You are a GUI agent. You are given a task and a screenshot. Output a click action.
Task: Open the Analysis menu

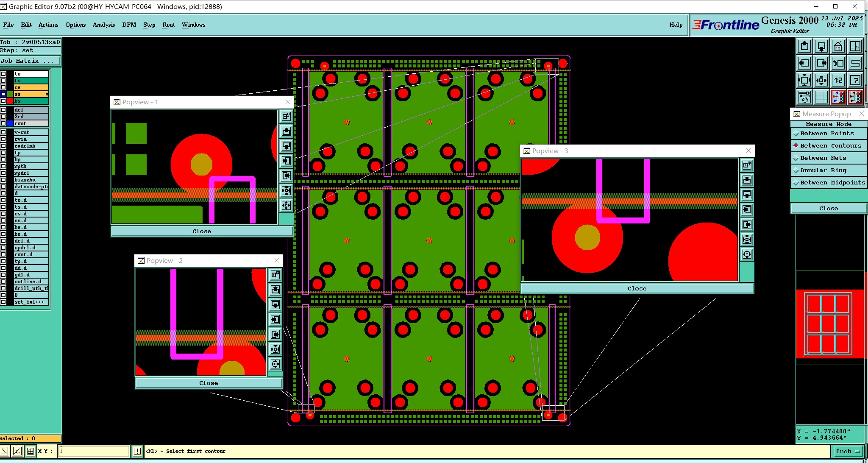coord(104,25)
